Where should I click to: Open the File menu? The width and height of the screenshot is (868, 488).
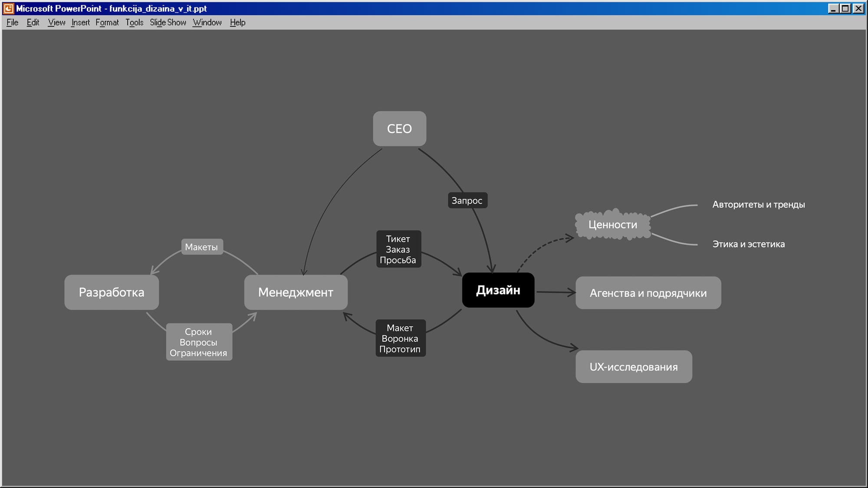coord(12,23)
